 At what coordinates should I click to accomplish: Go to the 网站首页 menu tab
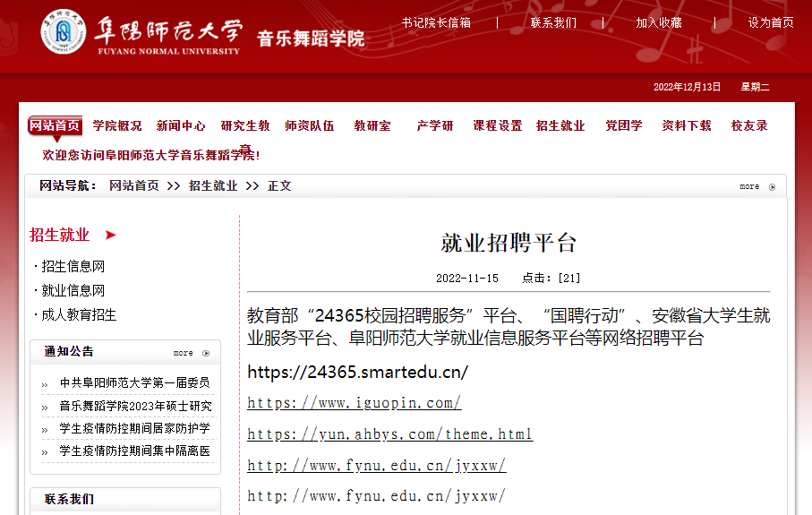tap(55, 126)
